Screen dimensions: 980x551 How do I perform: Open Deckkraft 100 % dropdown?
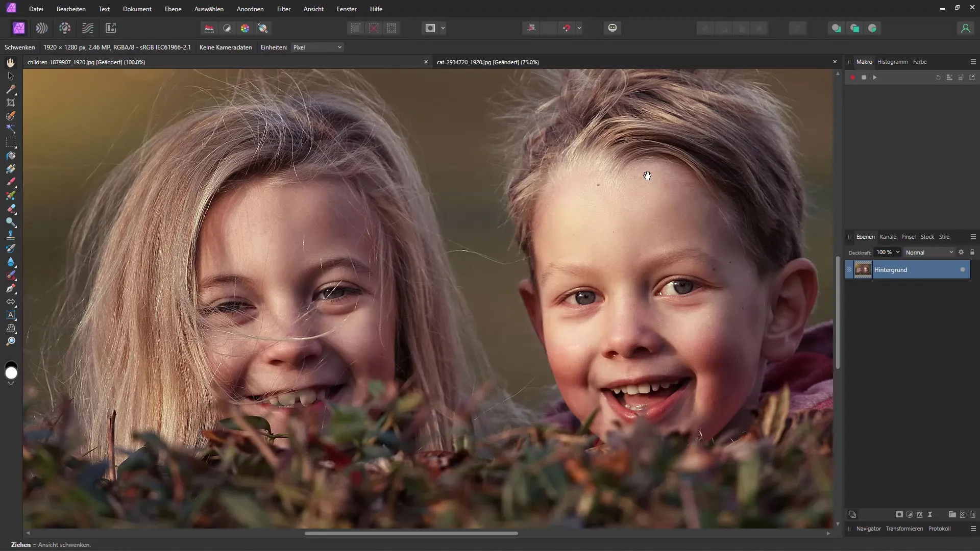(x=888, y=252)
